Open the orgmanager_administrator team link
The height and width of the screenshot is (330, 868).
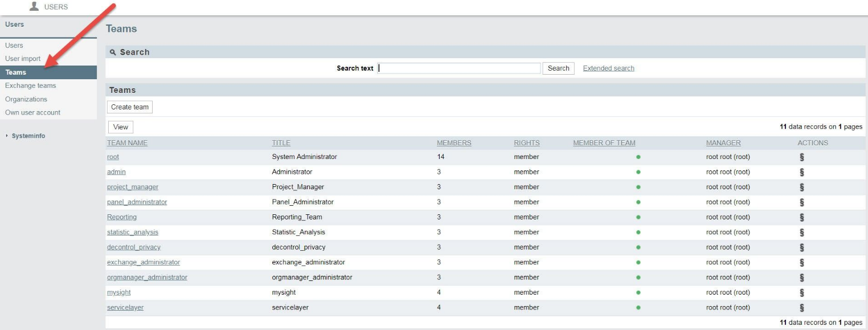[x=147, y=278]
